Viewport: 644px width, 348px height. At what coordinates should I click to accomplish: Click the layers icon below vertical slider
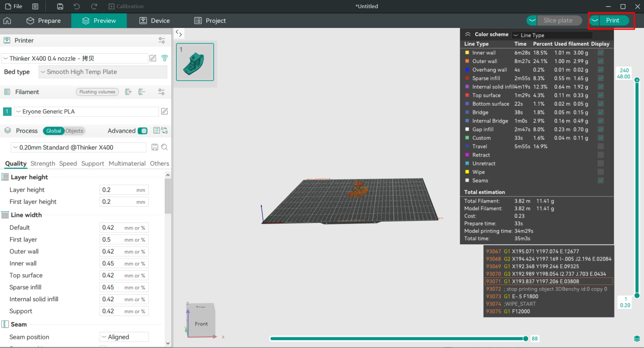point(637,338)
